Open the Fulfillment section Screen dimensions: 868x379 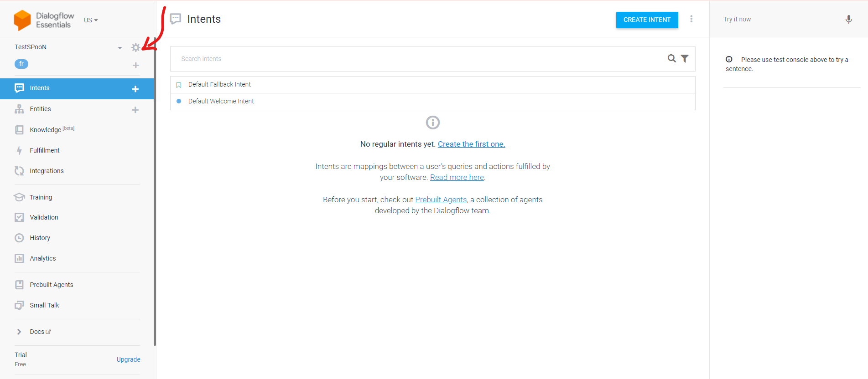coord(45,150)
